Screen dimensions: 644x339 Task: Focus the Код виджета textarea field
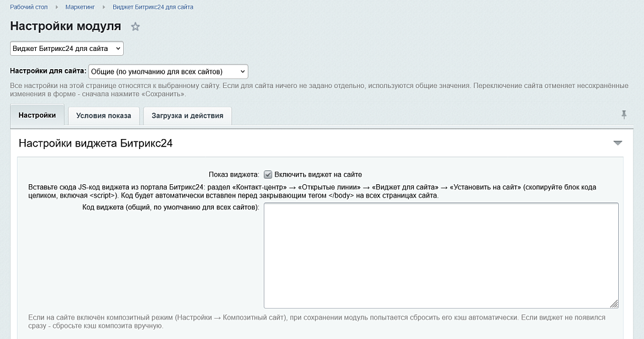click(x=441, y=255)
